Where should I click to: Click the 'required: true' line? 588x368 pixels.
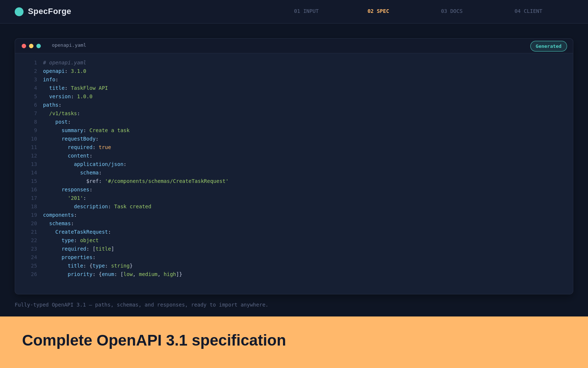point(89,147)
